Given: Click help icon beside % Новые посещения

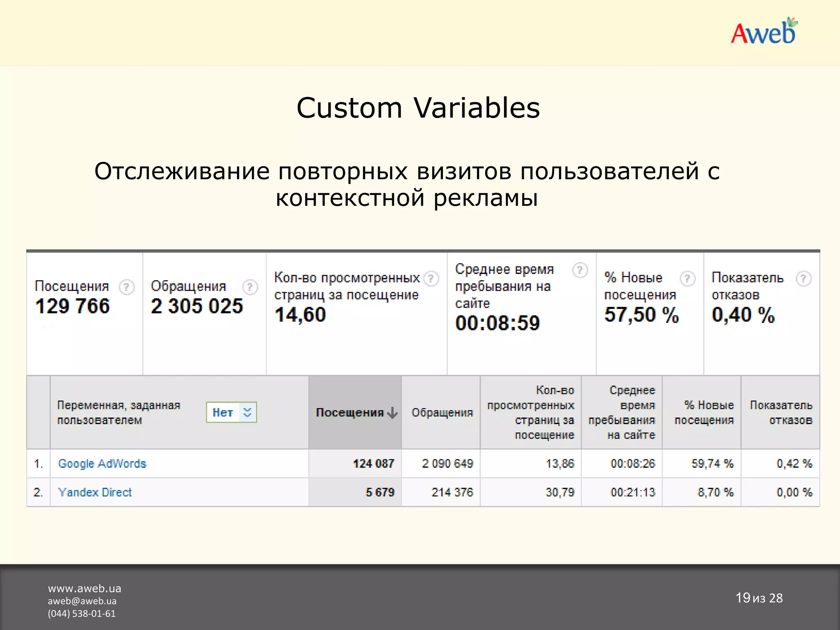Looking at the screenshot, I should click(687, 279).
